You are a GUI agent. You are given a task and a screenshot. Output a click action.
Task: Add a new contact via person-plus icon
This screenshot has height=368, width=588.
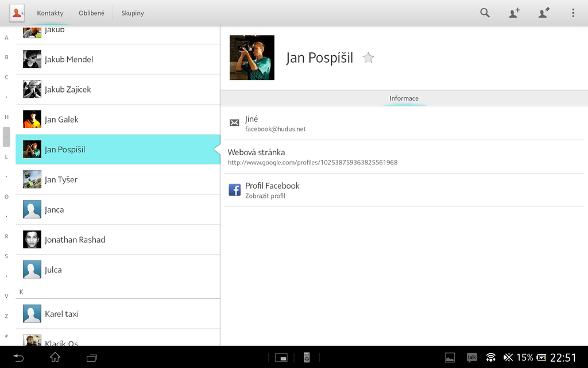[514, 13]
